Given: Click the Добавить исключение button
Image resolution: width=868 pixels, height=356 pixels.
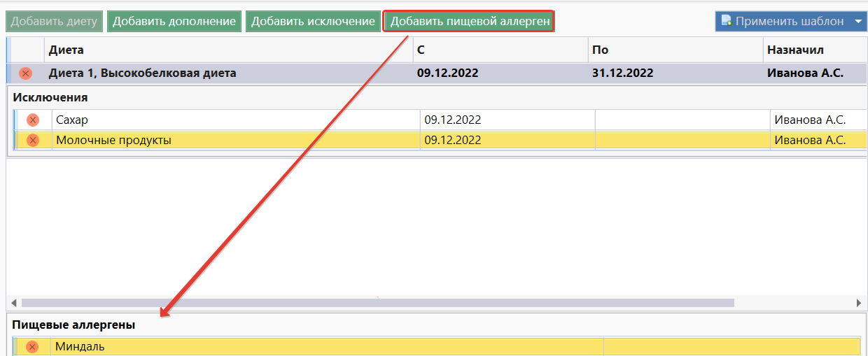Looking at the screenshot, I should click(313, 21).
